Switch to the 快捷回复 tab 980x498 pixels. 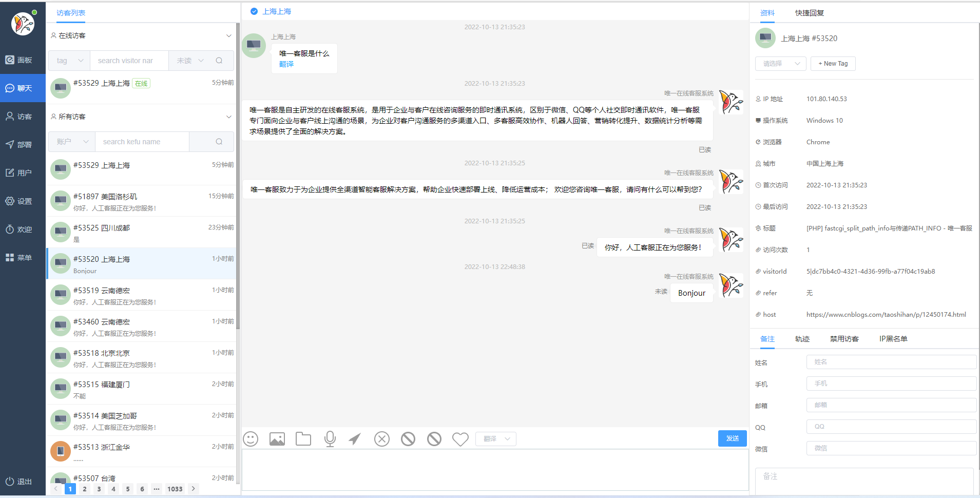(x=810, y=13)
